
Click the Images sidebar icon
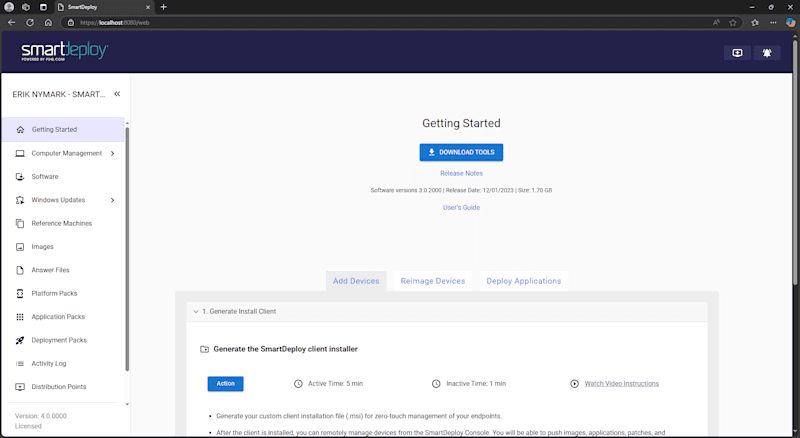pos(20,247)
